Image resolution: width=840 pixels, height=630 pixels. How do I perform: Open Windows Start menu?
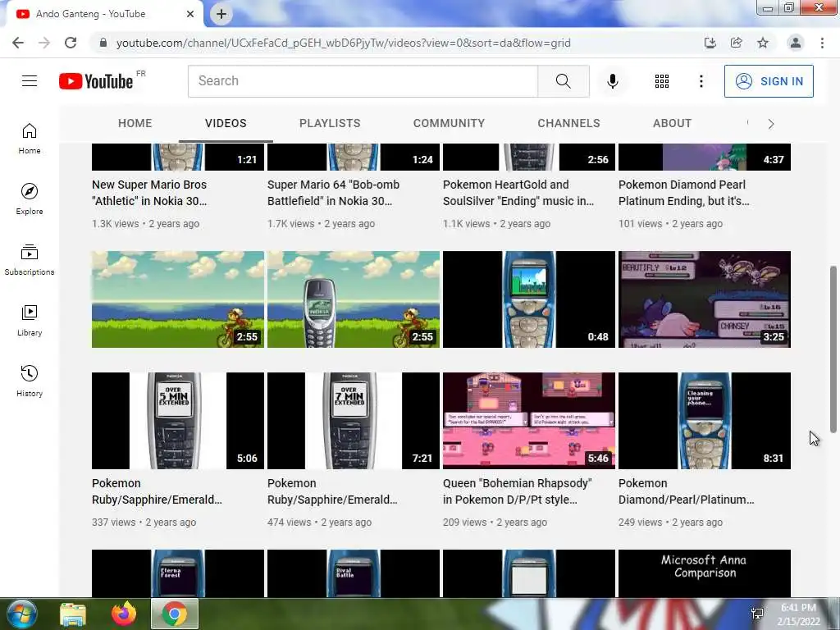(21, 614)
